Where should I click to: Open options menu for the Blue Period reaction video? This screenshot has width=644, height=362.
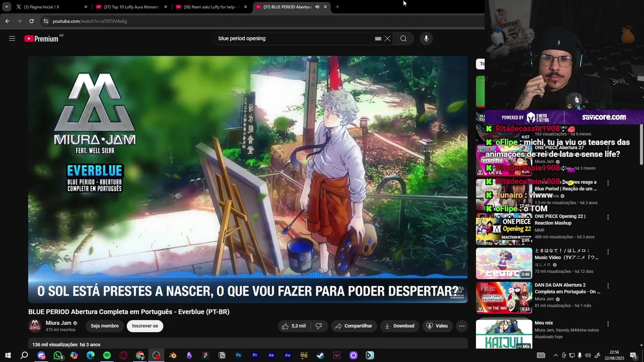608,183
